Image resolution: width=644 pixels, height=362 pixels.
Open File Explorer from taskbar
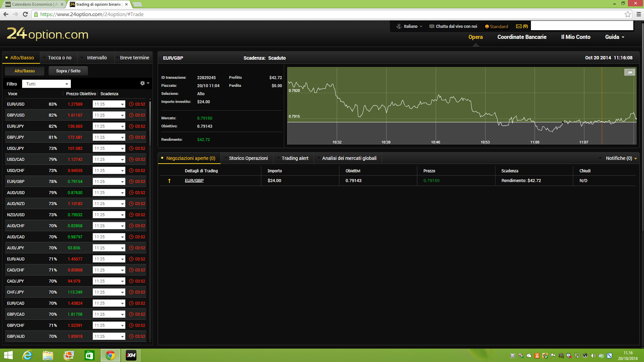point(48,356)
